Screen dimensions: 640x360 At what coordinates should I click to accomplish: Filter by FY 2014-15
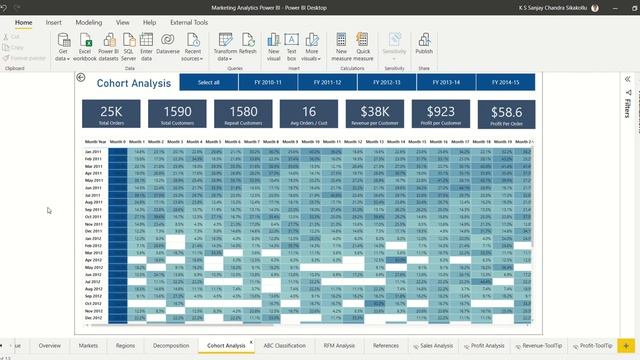tap(505, 82)
